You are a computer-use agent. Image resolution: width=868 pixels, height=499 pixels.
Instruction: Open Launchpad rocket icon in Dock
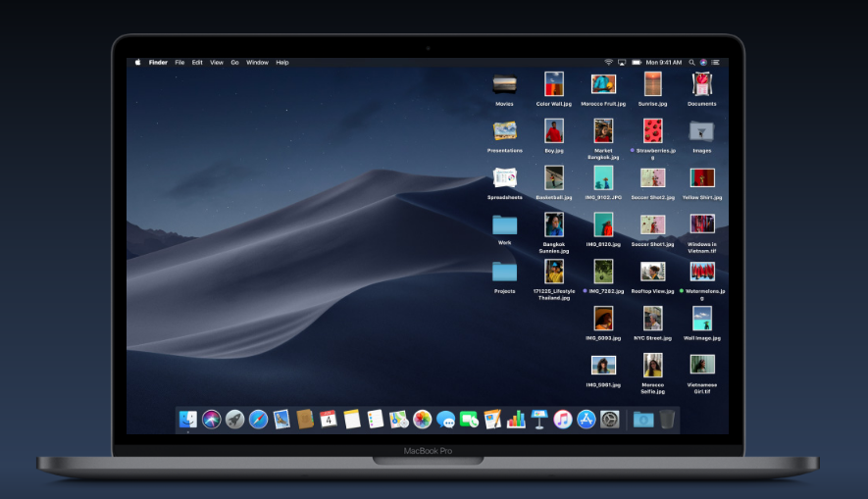234,420
